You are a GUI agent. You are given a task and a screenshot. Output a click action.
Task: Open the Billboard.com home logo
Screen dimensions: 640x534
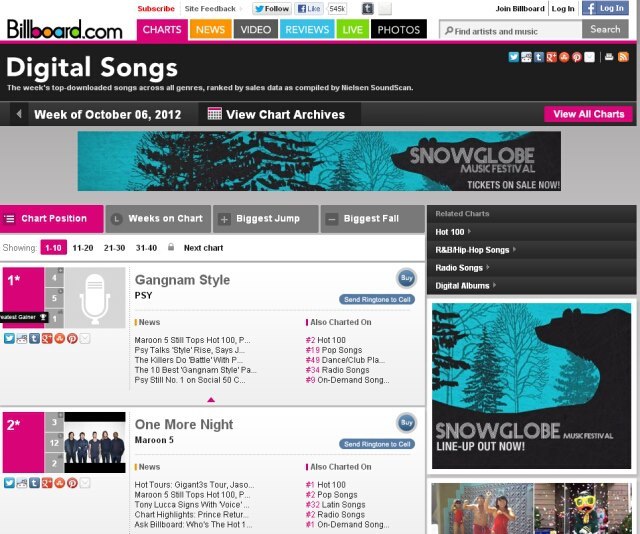(x=64, y=29)
